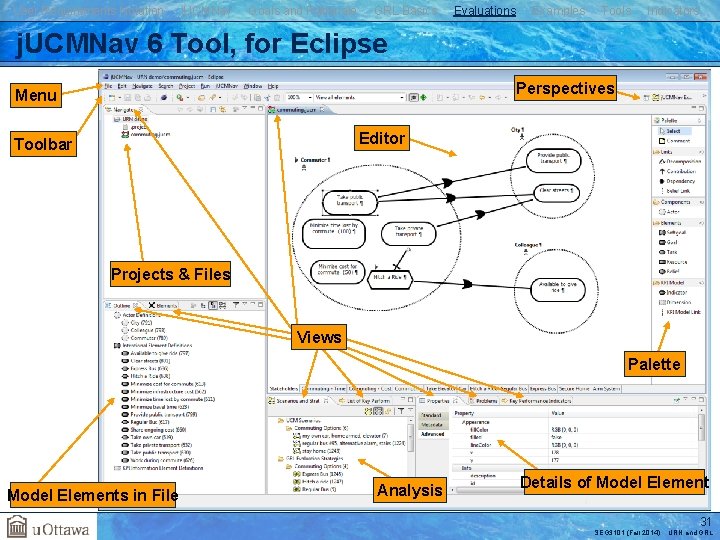Click the Save toolbar icon

[x=128, y=97]
